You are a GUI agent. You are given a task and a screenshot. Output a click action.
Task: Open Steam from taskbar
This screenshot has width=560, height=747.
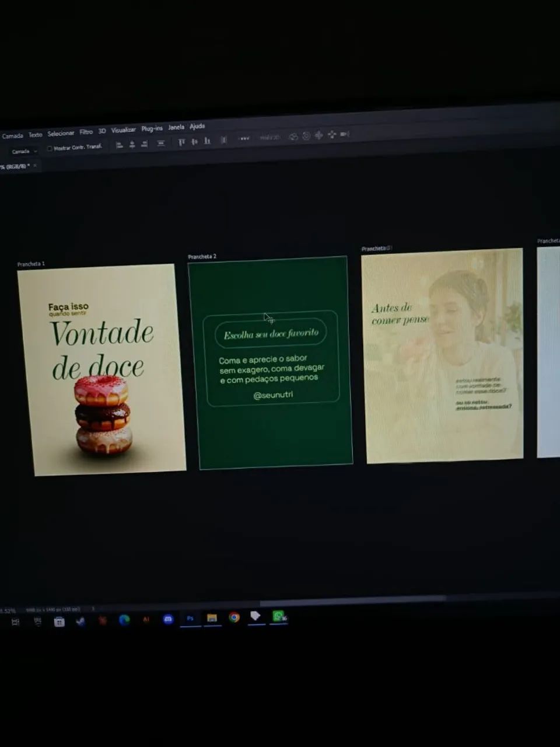[80, 621]
